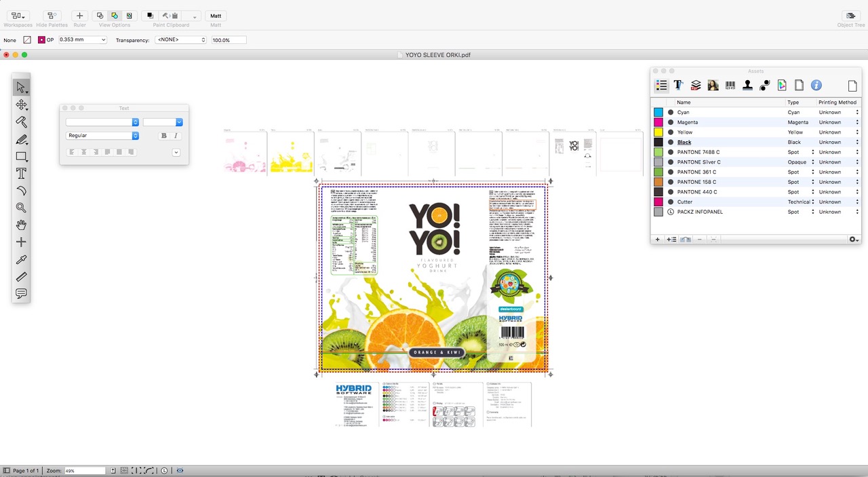Image resolution: width=868 pixels, height=477 pixels.
Task: Open the Transparency <NONE> dropdown
Action: [180, 40]
